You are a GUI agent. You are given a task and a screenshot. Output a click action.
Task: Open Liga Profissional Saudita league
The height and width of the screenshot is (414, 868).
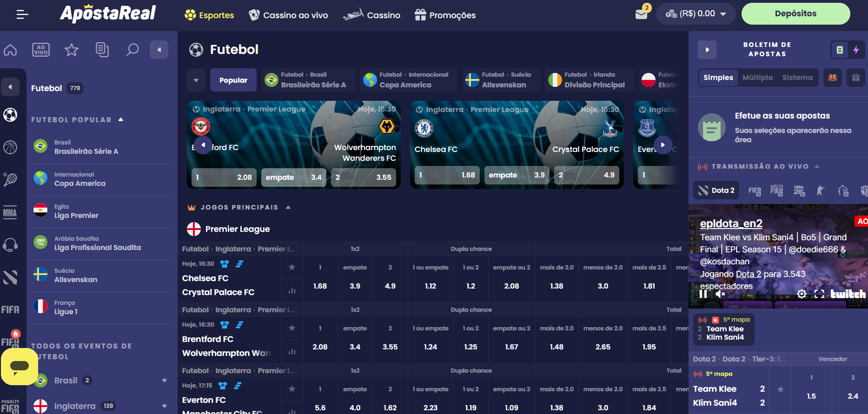(102, 243)
